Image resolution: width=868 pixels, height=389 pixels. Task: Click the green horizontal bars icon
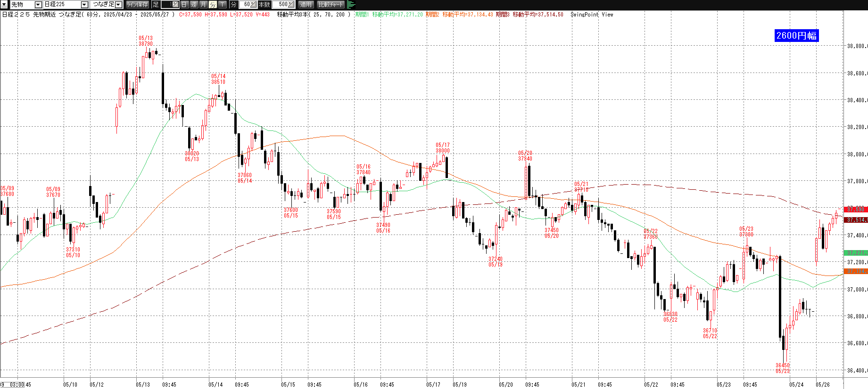(x=351, y=5)
